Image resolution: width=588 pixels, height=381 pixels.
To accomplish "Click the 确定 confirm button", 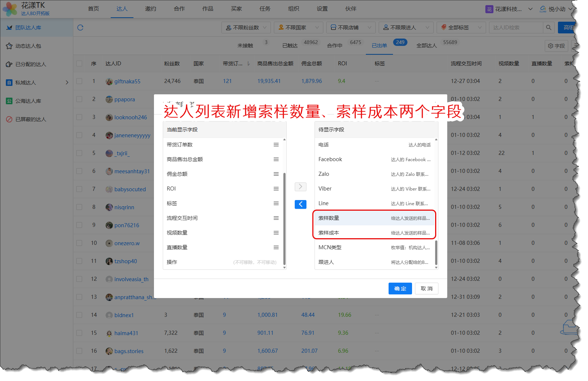I will [x=400, y=289].
